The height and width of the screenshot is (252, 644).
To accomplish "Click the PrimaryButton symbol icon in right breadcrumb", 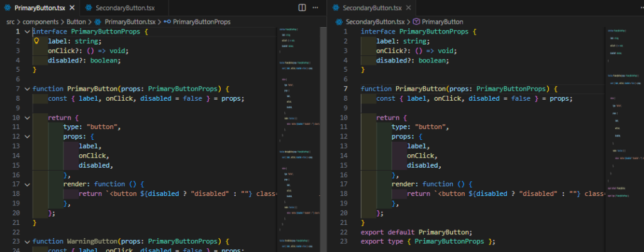I will 416,21.
